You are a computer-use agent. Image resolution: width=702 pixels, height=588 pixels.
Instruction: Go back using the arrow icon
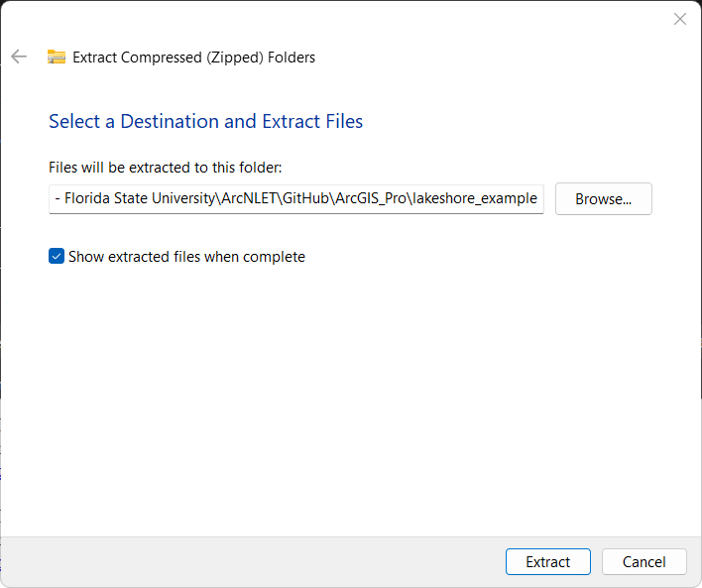pos(19,57)
